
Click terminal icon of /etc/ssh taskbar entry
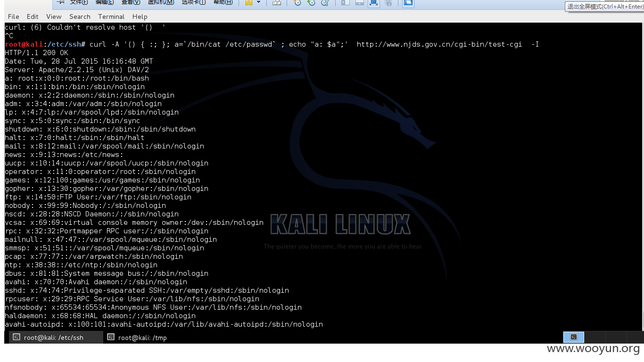(17, 337)
